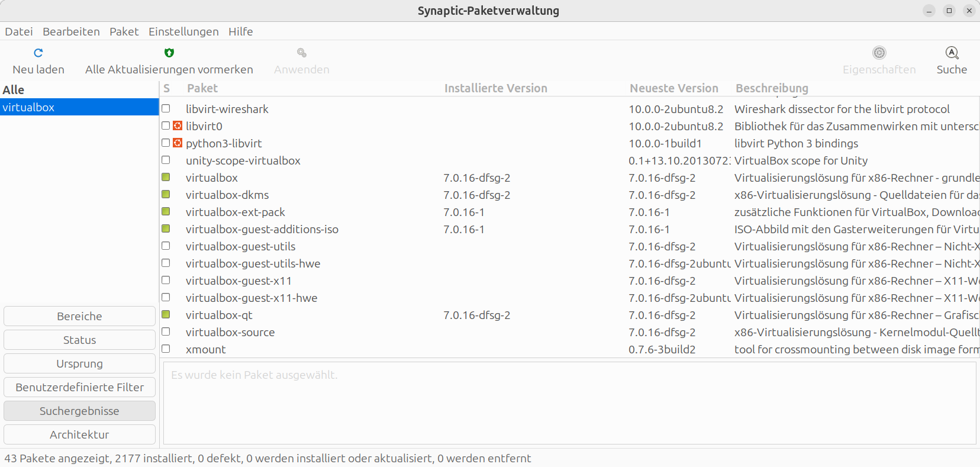Viewport: 980px width, 467px height.
Task: Toggle status box of libvirt-wireshark
Action: (166, 108)
